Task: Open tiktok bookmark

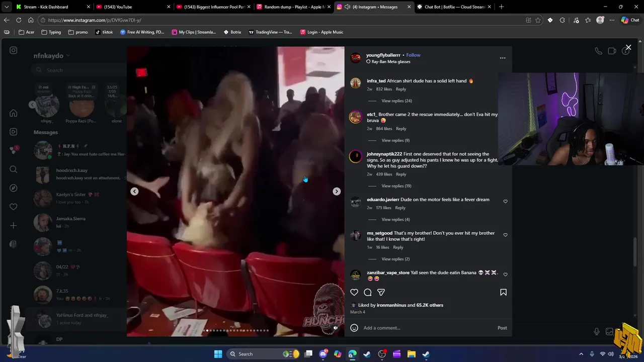Action: pyautogui.click(x=104, y=32)
